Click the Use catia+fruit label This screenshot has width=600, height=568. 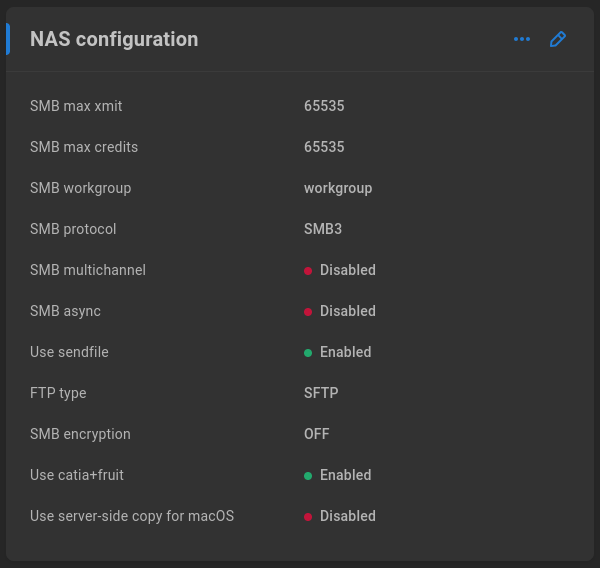77,475
